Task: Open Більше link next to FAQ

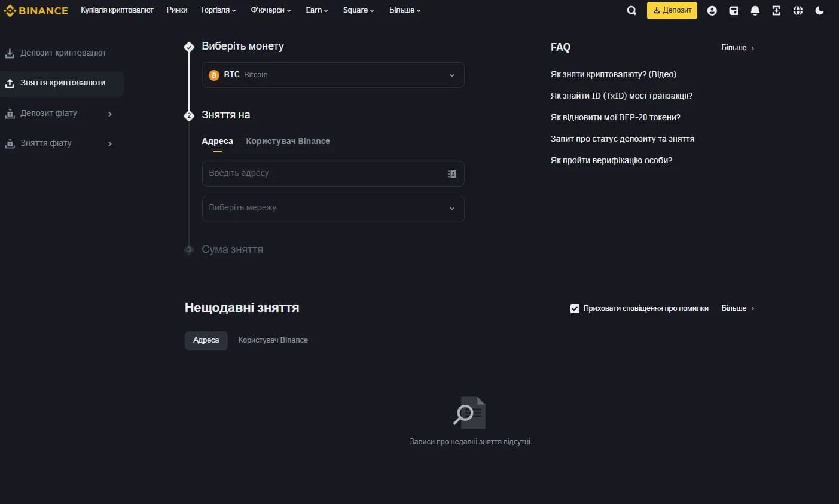Action: [738, 48]
